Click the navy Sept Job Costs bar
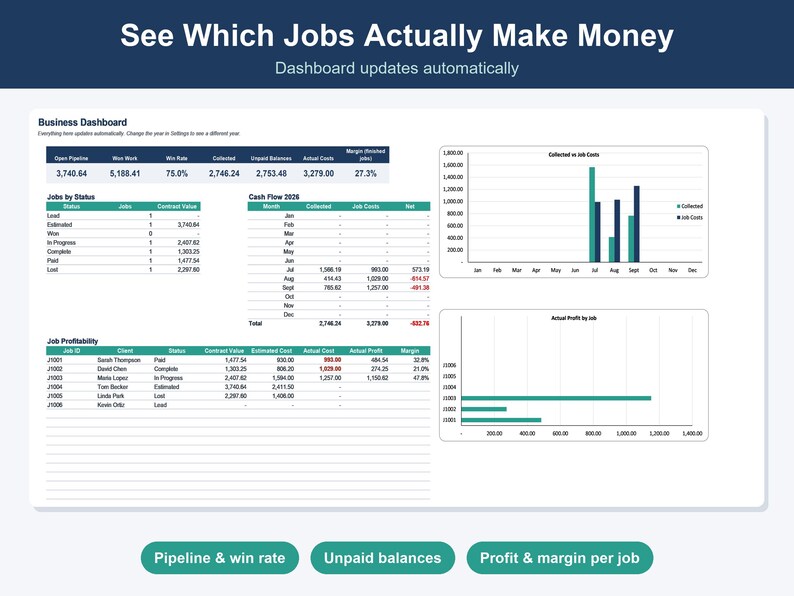This screenshot has height=596, width=794. (637, 224)
